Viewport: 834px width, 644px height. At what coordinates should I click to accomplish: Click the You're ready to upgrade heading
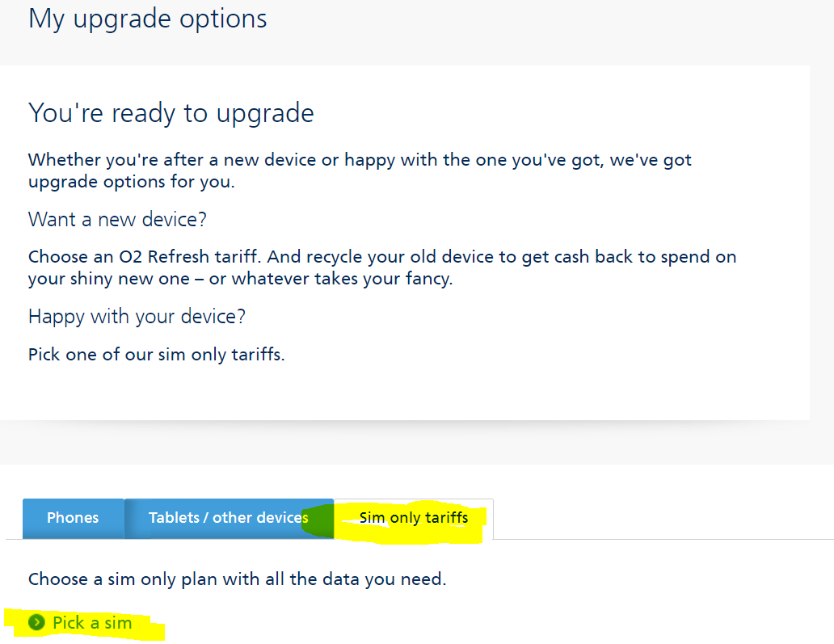pyautogui.click(x=171, y=113)
